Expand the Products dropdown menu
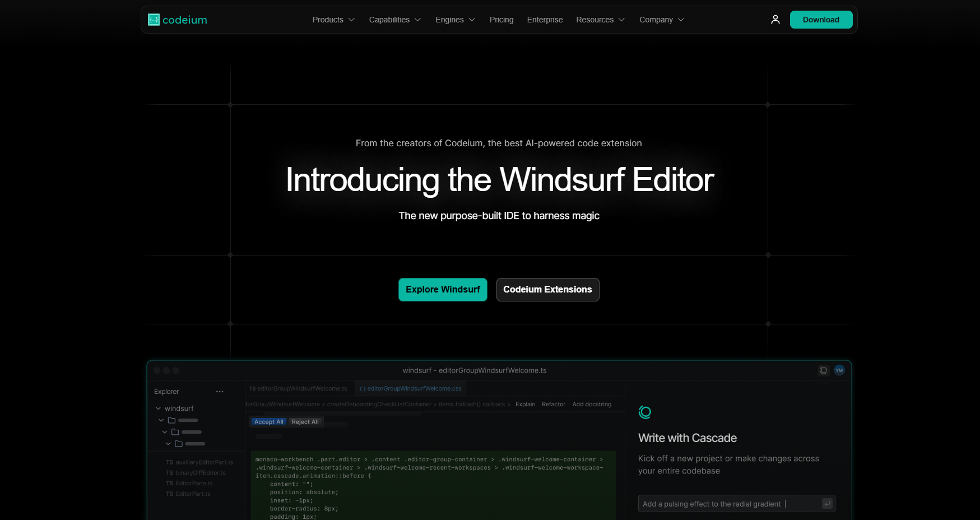 [333, 20]
